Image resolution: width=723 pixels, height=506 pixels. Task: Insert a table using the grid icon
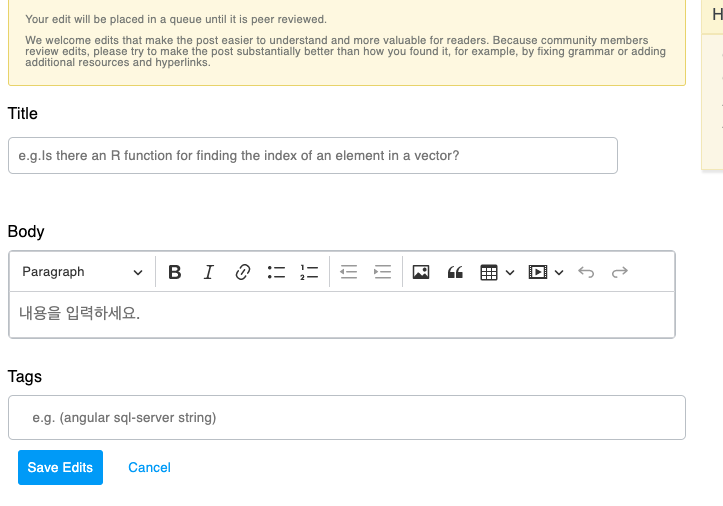coord(489,272)
